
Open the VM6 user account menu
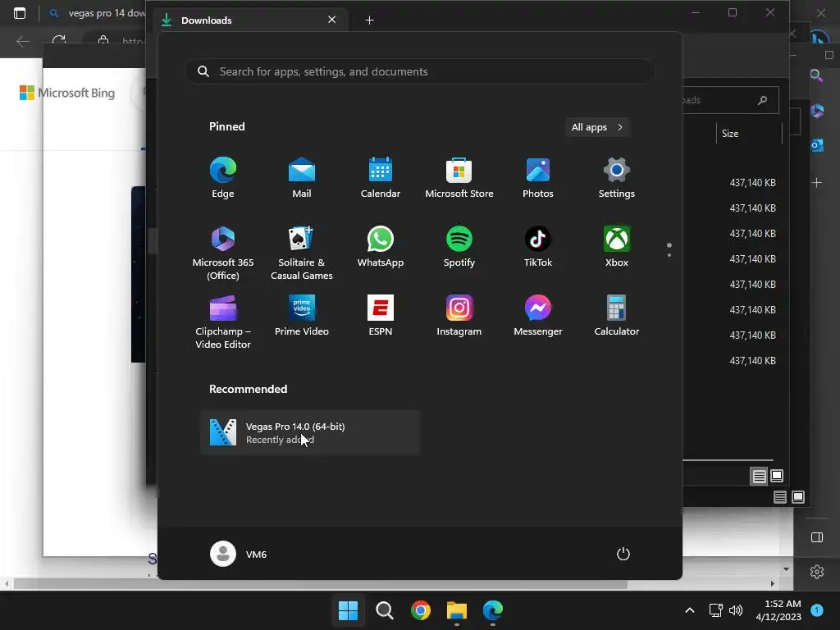tap(239, 554)
